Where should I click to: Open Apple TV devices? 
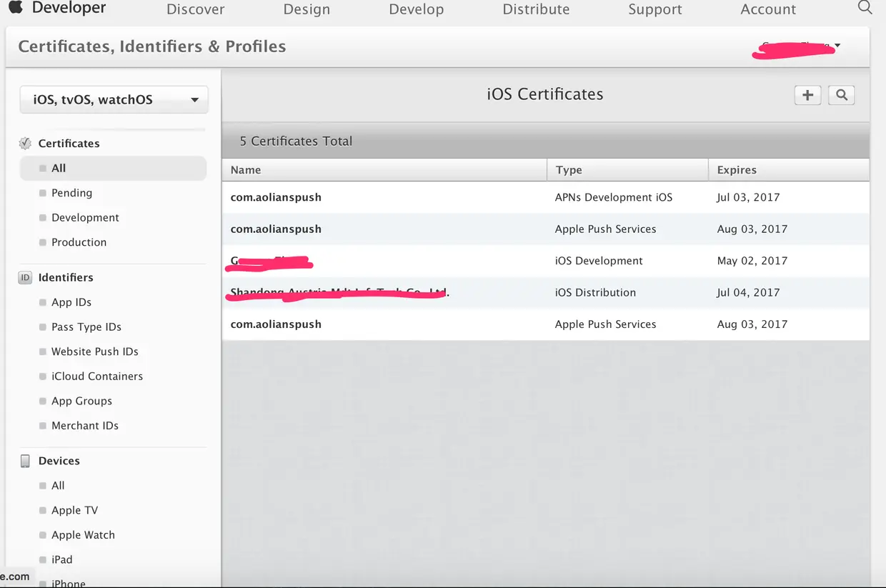(x=74, y=510)
